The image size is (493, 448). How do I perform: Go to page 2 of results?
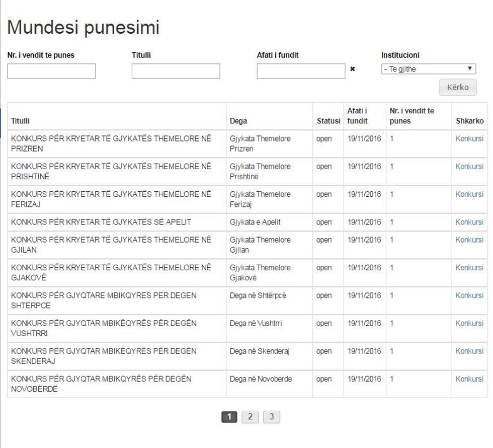(250, 417)
